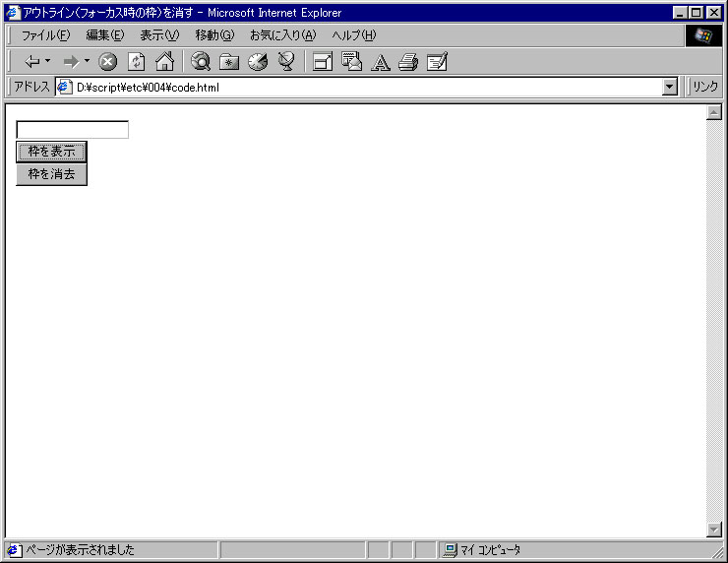Click the マイ コンピュータ status bar text
The height and width of the screenshot is (563, 728).
[x=490, y=550]
